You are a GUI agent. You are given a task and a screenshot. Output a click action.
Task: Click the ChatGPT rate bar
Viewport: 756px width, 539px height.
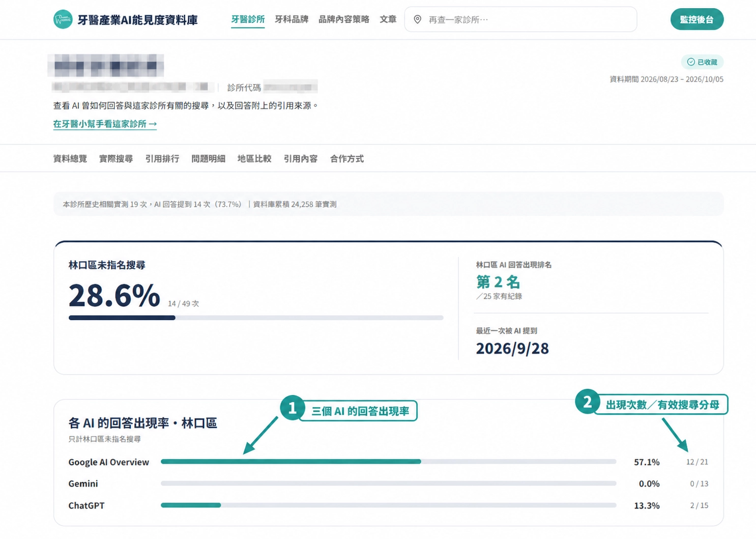coord(389,505)
